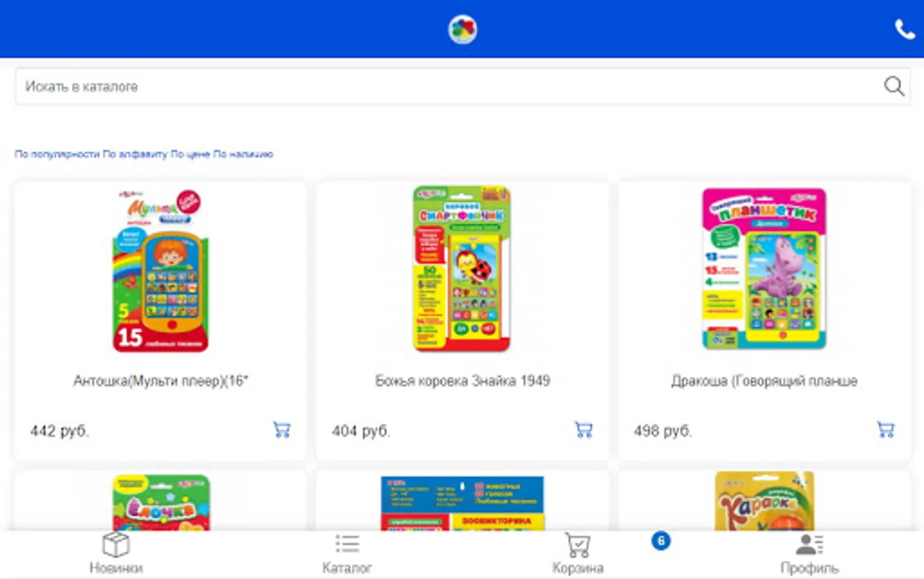Go to Корзина cart tab
This screenshot has width=924, height=579.
578,553
